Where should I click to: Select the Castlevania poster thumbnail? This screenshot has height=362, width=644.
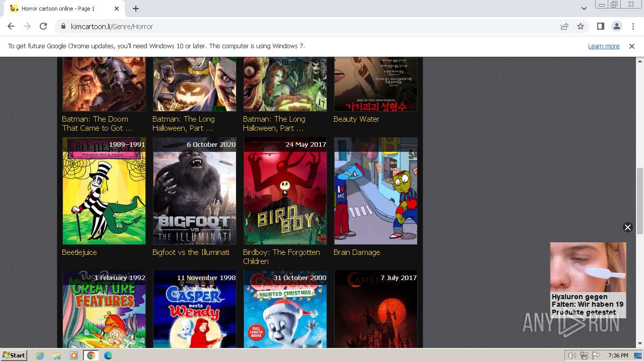[376, 309]
